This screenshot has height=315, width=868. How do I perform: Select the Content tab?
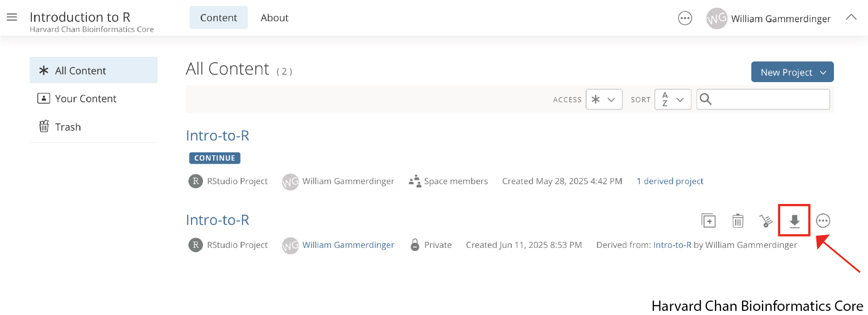[x=218, y=18]
